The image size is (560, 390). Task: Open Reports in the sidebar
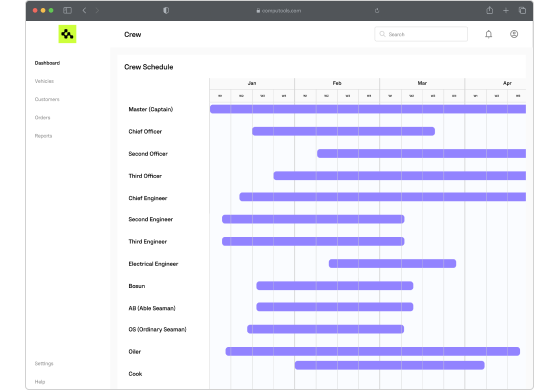[x=43, y=136]
